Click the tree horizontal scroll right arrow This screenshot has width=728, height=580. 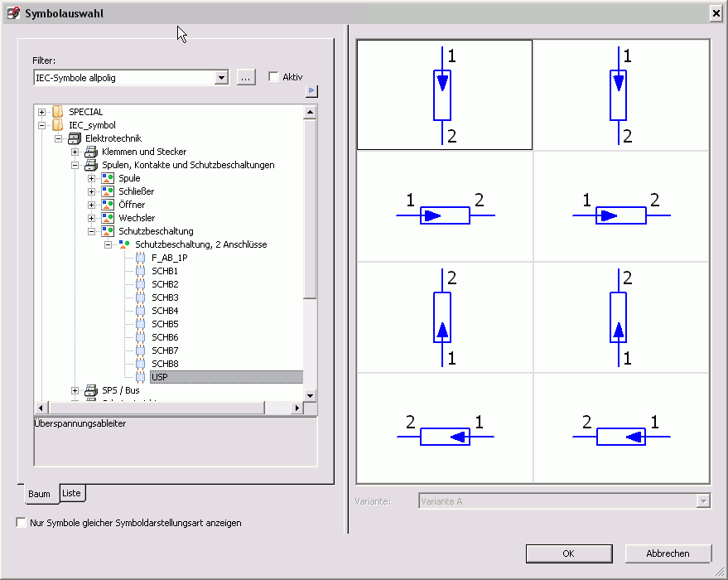[x=297, y=408]
